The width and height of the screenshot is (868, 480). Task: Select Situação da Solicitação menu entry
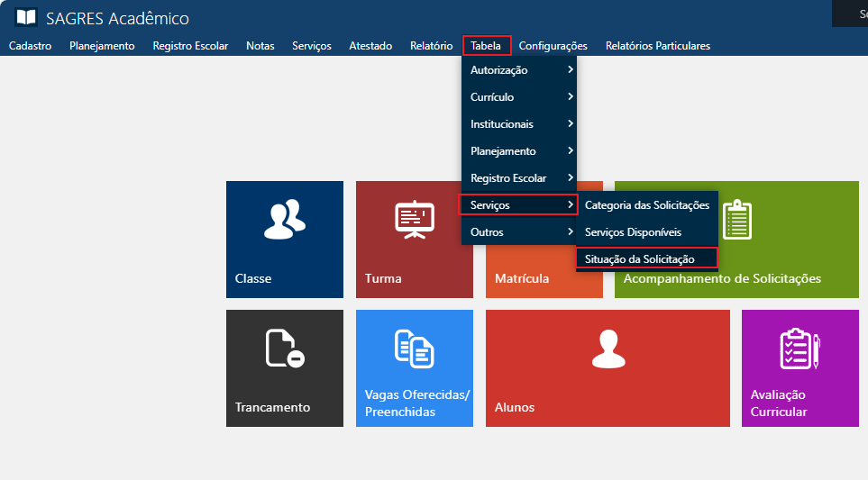pos(646,259)
